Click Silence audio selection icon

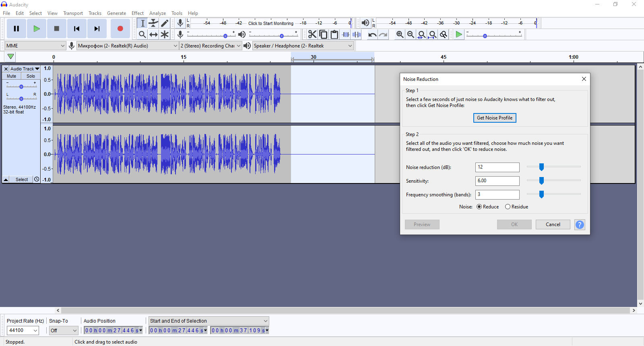tap(357, 35)
